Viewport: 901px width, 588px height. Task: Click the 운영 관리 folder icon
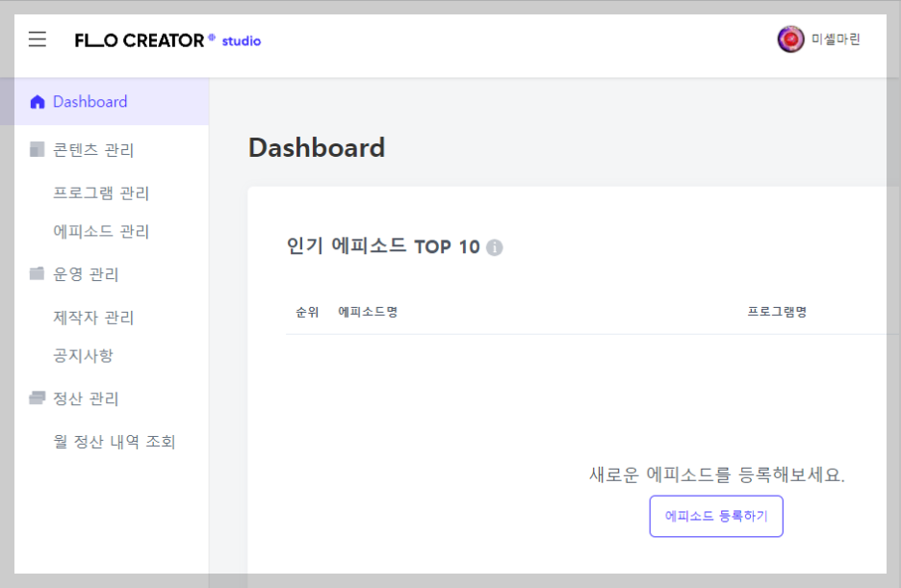coord(37,273)
